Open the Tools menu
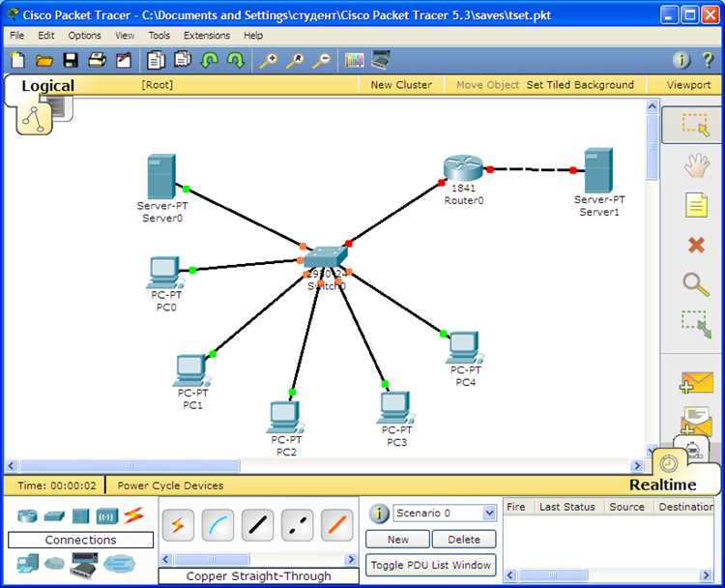 pos(159,35)
